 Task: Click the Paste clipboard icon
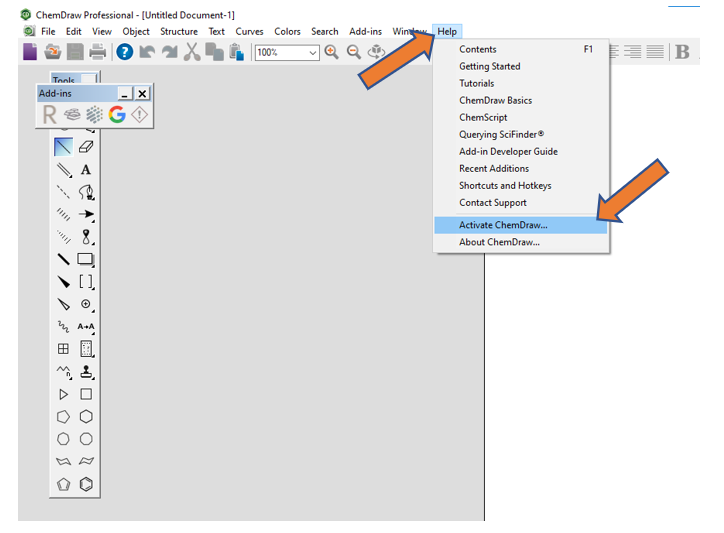tap(236, 52)
